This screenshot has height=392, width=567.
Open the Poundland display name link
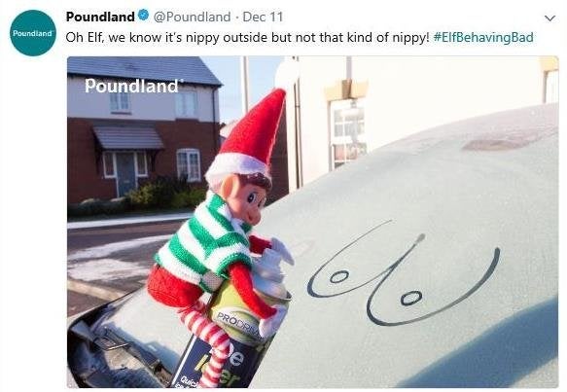[100, 17]
